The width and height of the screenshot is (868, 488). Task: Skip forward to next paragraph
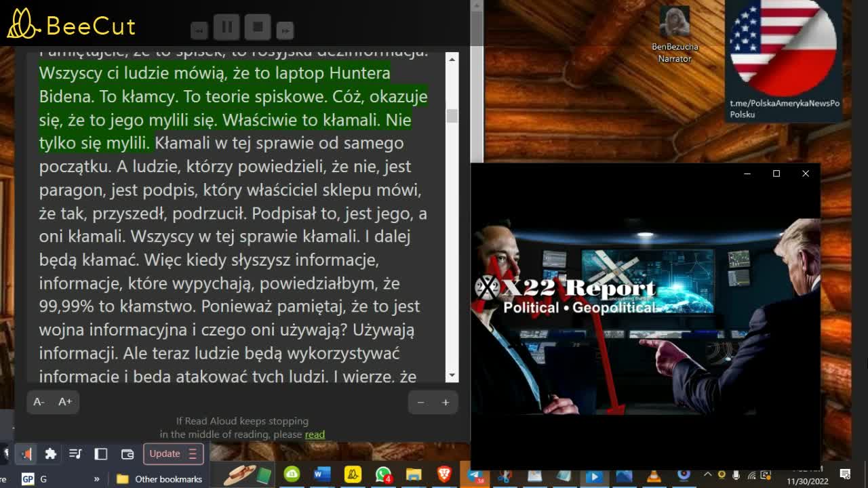click(285, 30)
